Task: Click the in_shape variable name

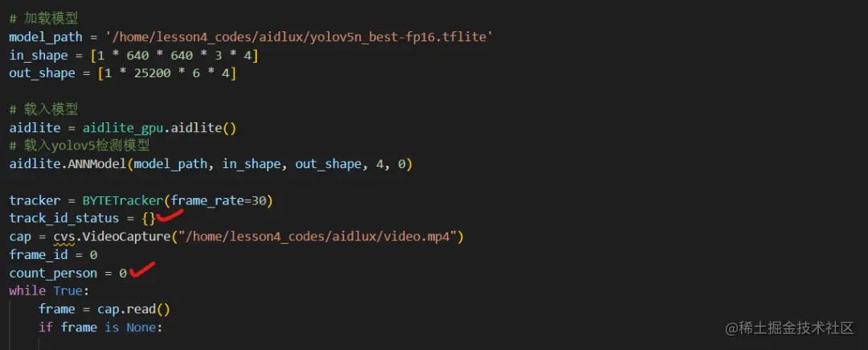Action: pyautogui.click(x=39, y=56)
